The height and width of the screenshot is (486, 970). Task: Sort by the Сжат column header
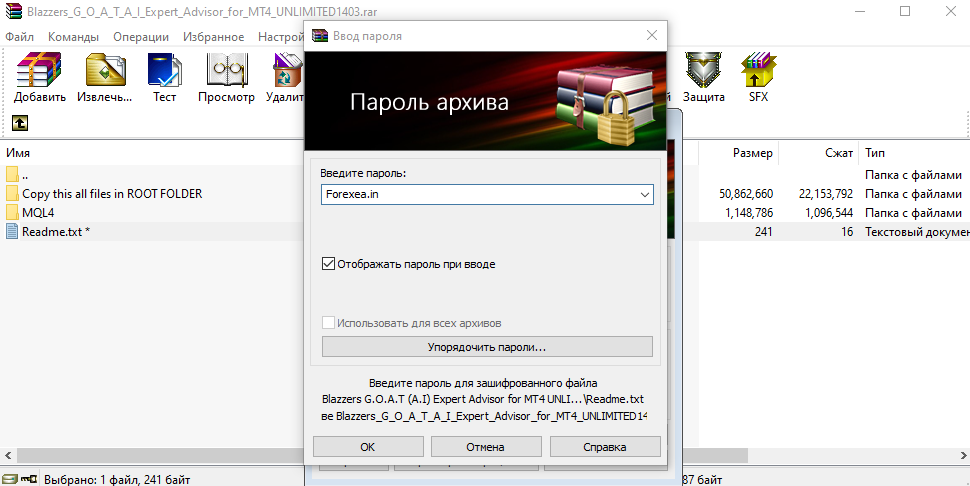[839, 153]
